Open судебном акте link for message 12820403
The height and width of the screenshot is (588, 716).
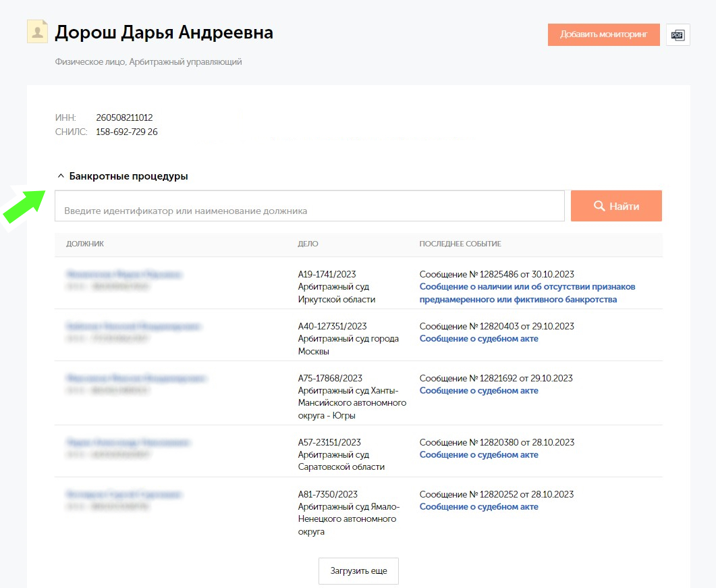(478, 339)
